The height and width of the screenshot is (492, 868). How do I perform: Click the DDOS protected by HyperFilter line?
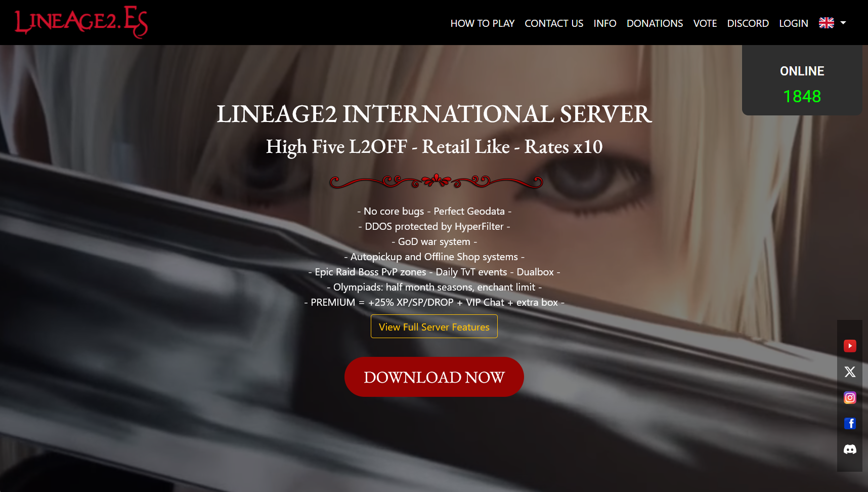434,226
